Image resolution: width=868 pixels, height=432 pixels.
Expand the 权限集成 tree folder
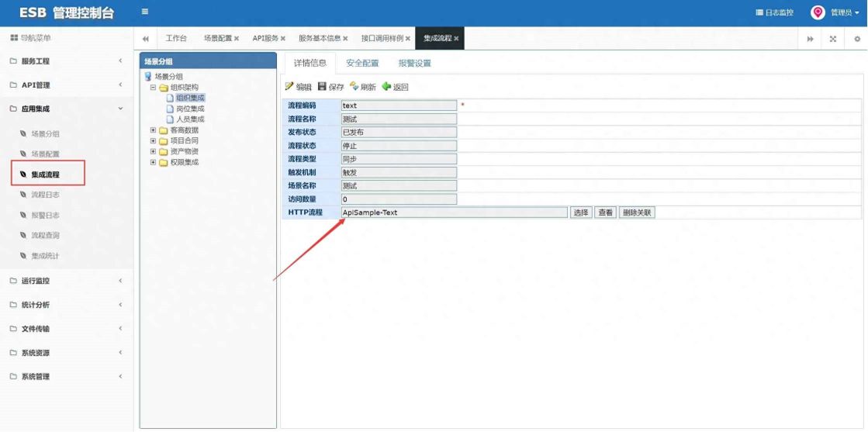pos(153,162)
